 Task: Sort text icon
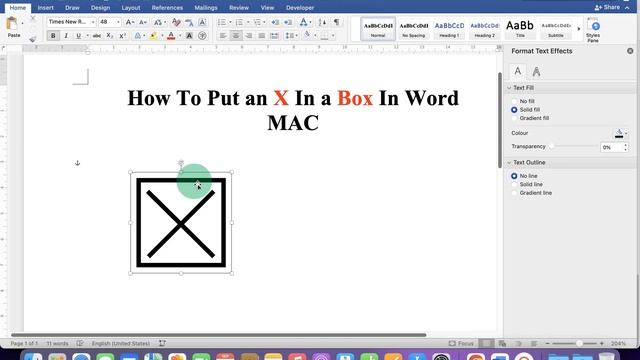click(322, 22)
